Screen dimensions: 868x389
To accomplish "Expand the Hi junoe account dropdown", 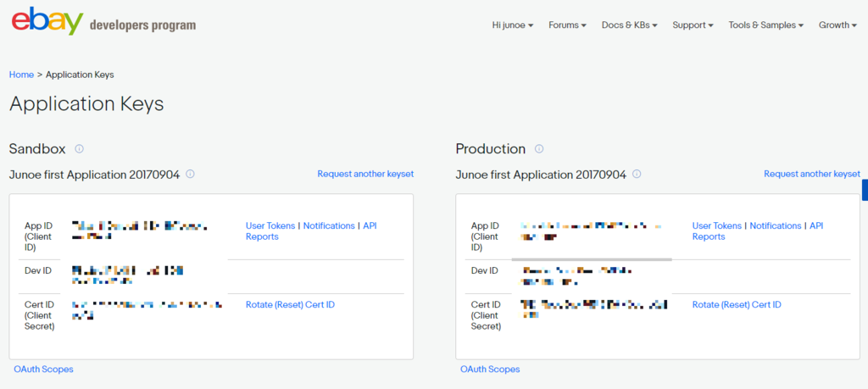I will coord(513,25).
